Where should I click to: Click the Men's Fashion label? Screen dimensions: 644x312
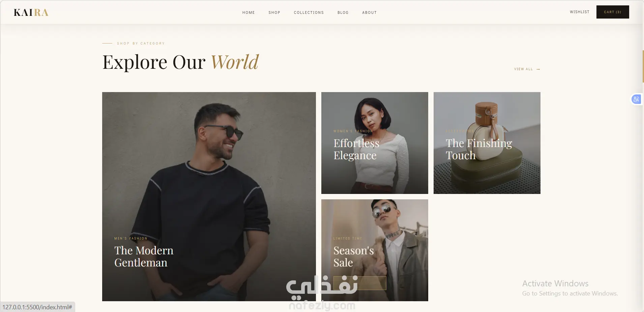click(x=131, y=238)
